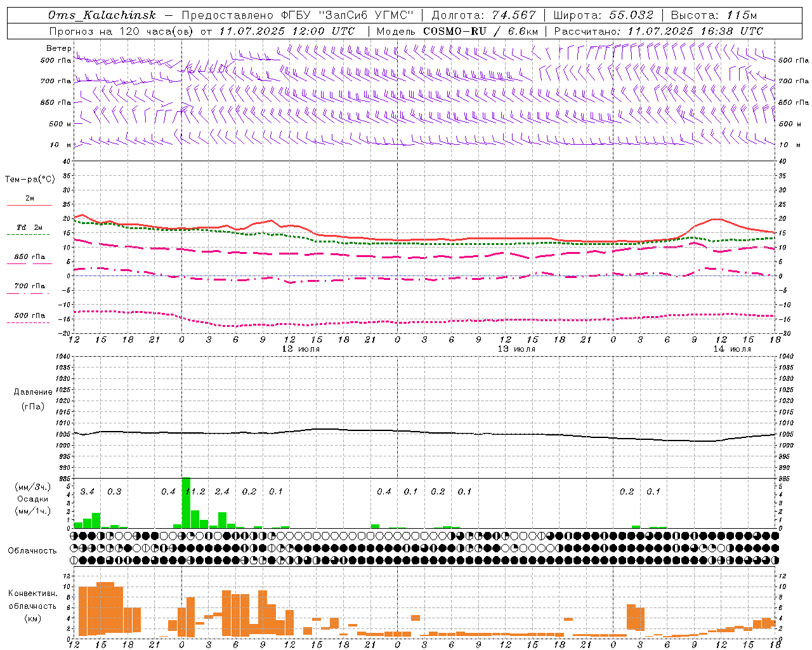Click the tallest green precipitation bar
The width and height of the screenshot is (812, 650).
tap(186, 503)
